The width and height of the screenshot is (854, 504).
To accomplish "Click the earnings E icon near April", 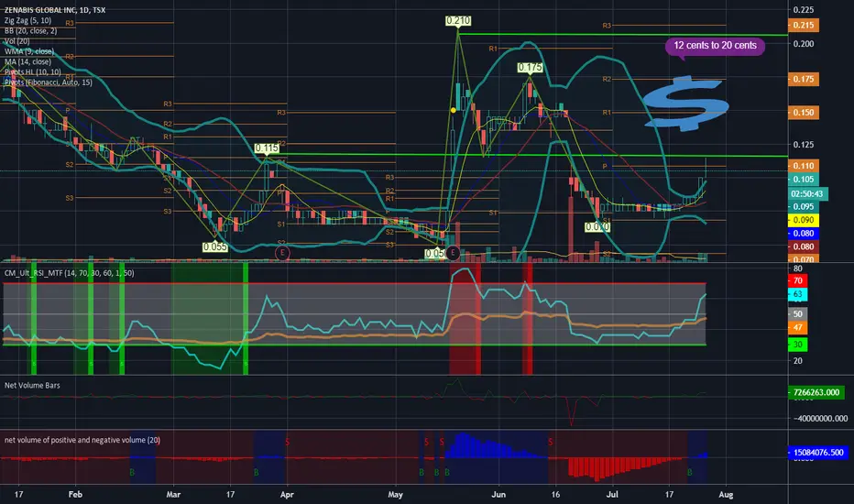I will (x=282, y=253).
